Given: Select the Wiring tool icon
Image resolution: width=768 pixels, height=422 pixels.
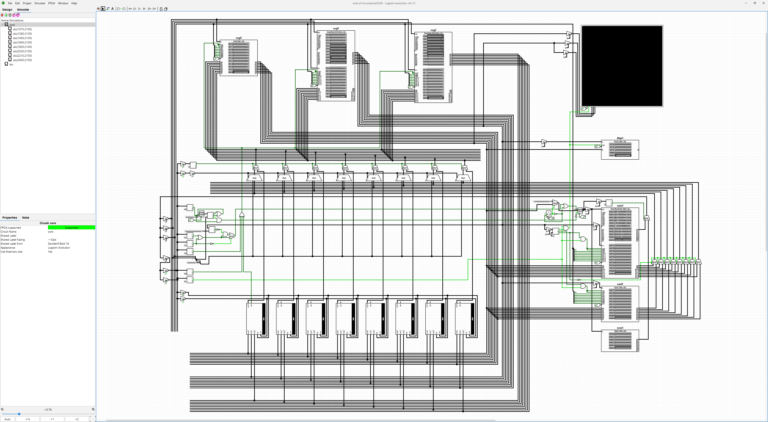Looking at the screenshot, I should tap(108, 9).
